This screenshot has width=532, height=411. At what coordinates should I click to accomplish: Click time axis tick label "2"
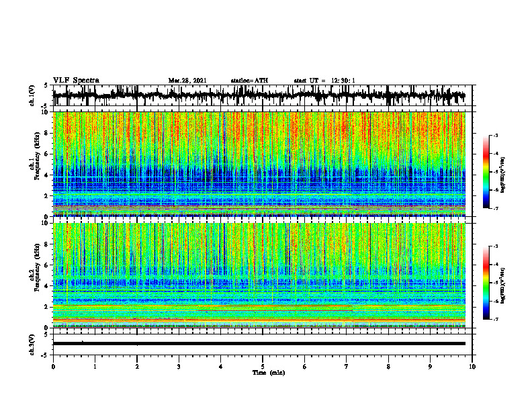click(137, 367)
